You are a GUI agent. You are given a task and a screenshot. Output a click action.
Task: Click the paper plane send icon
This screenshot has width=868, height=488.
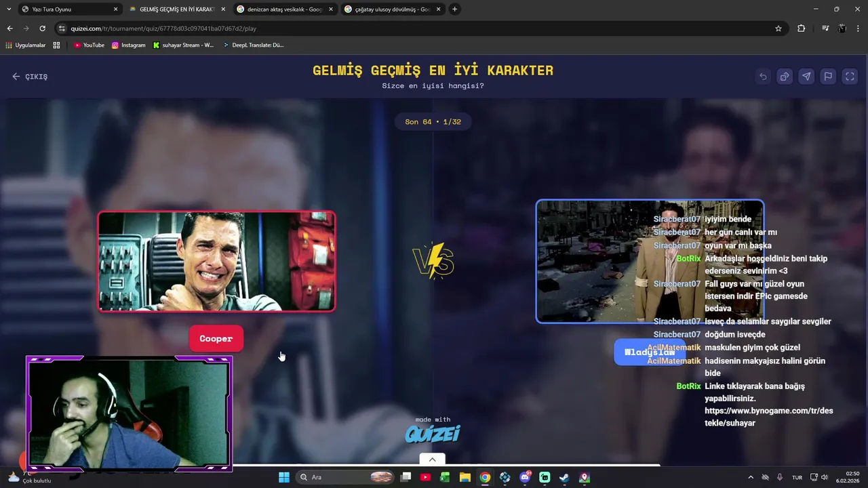[806, 77]
